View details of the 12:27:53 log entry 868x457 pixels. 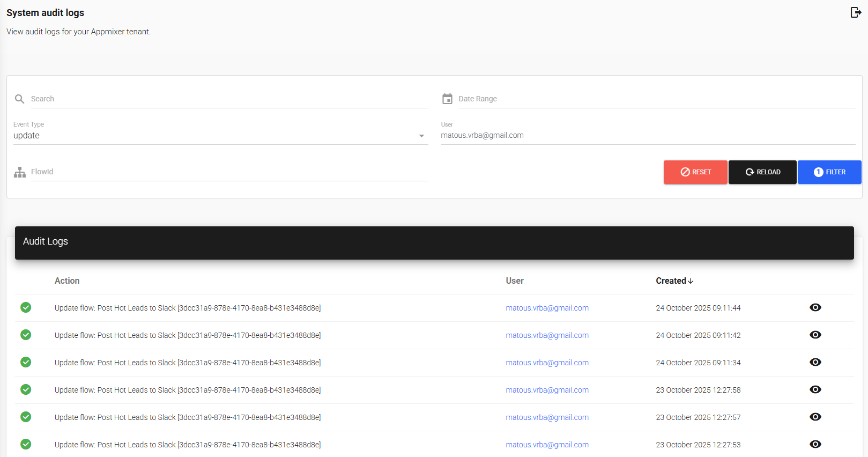click(x=815, y=444)
